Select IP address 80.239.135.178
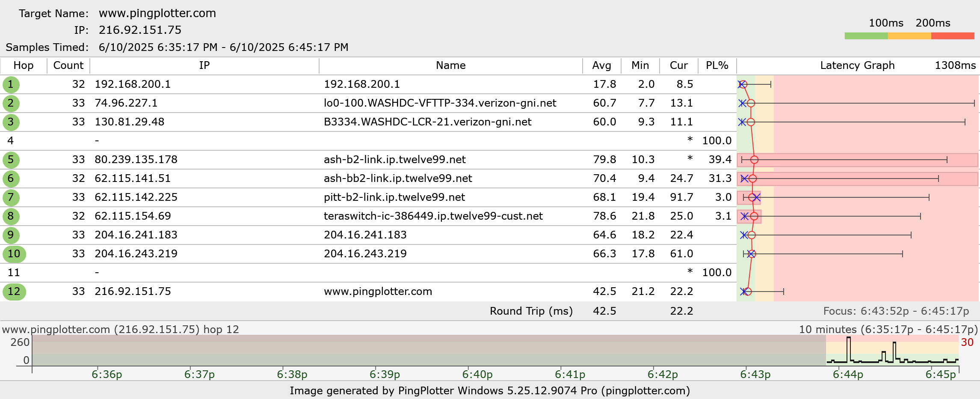Viewport: 980px width, 399px height. click(136, 160)
